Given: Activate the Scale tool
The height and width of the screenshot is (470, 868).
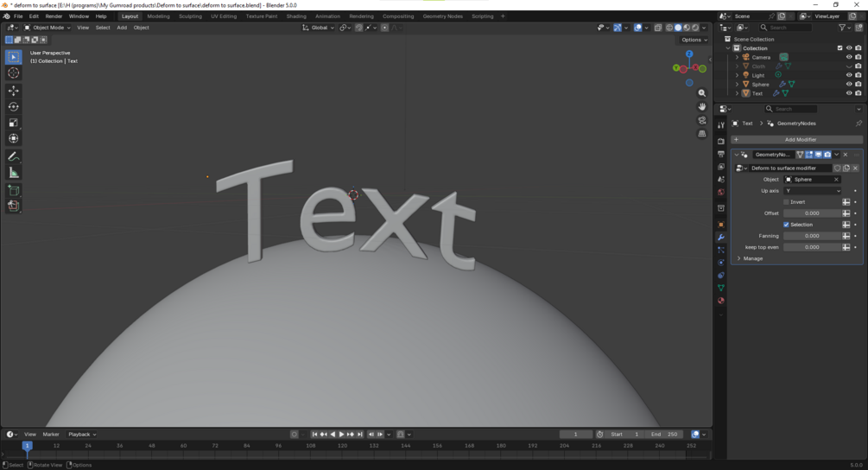Looking at the screenshot, I should click(14, 123).
